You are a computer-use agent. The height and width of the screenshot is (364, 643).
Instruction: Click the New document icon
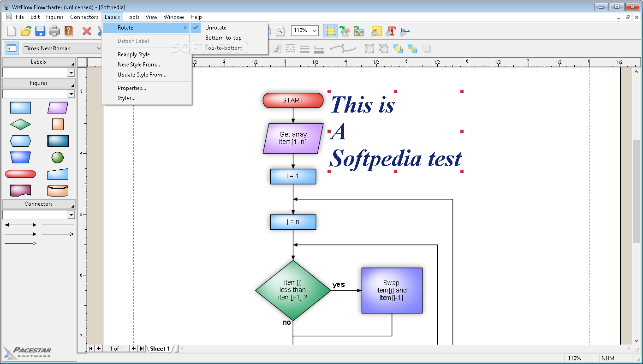(12, 31)
